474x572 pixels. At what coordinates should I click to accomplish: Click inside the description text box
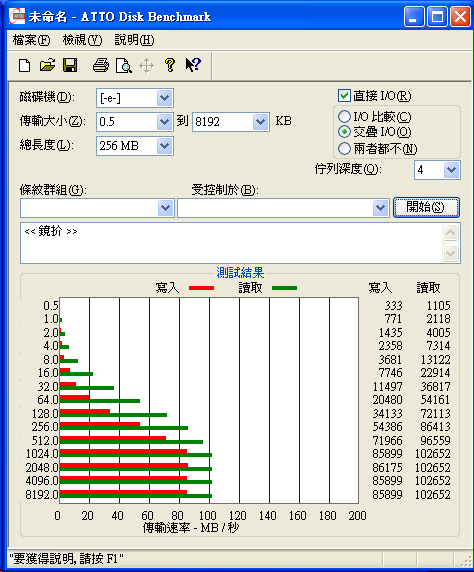click(231, 243)
